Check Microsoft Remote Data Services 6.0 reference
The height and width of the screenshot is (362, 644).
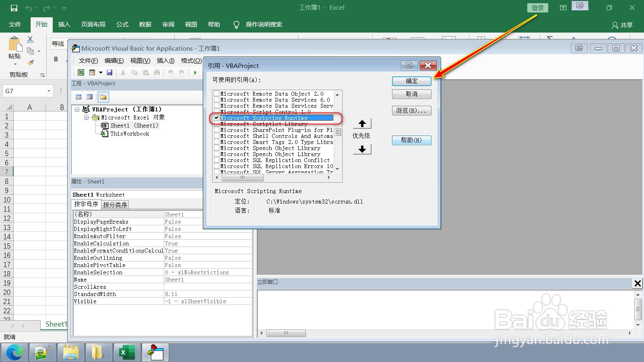[217, 100]
